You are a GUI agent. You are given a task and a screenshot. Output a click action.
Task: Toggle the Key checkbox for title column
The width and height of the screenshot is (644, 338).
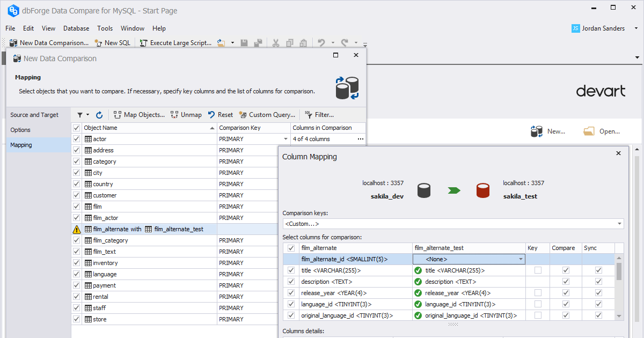pyautogui.click(x=538, y=270)
